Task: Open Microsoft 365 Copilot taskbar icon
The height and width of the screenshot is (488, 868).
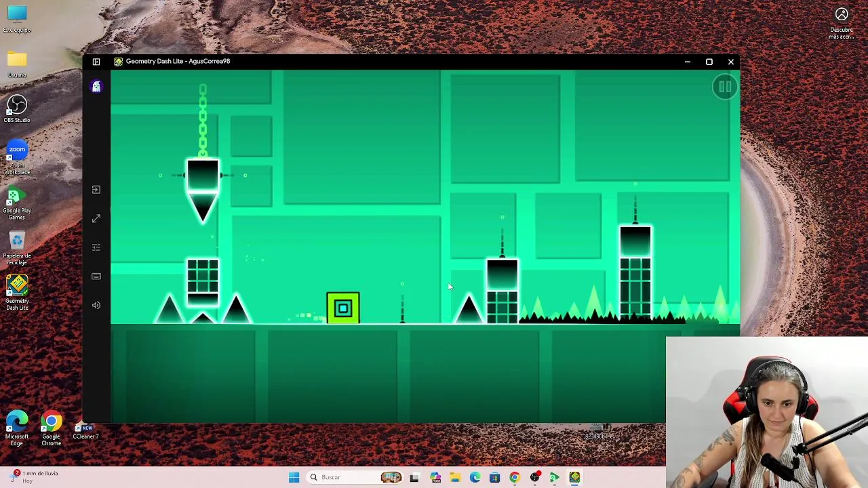Action: pyautogui.click(x=435, y=477)
